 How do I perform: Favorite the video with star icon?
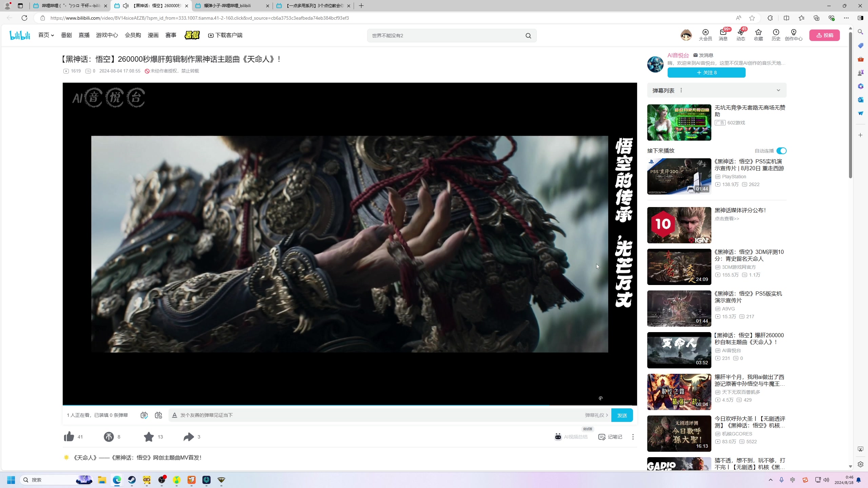[x=149, y=436]
